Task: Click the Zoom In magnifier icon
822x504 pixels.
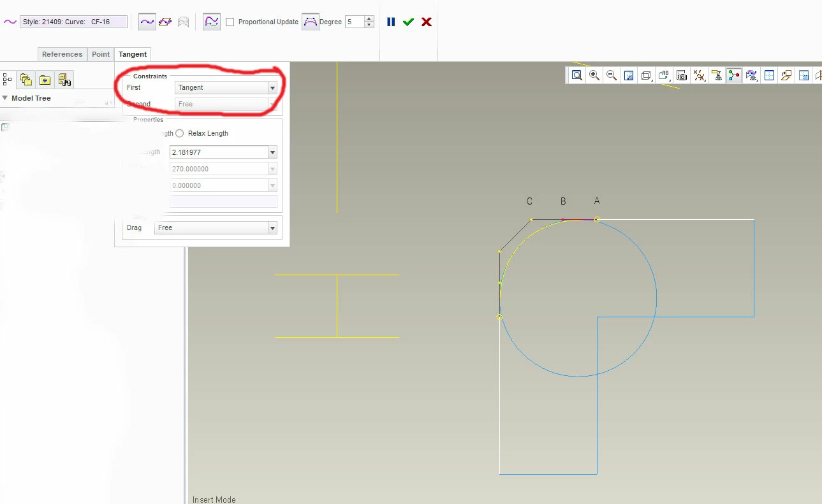Action: click(x=594, y=75)
